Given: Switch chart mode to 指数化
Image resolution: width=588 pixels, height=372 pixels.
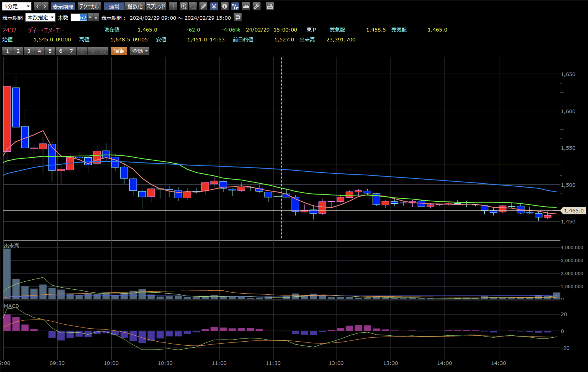Looking at the screenshot, I should point(135,6).
